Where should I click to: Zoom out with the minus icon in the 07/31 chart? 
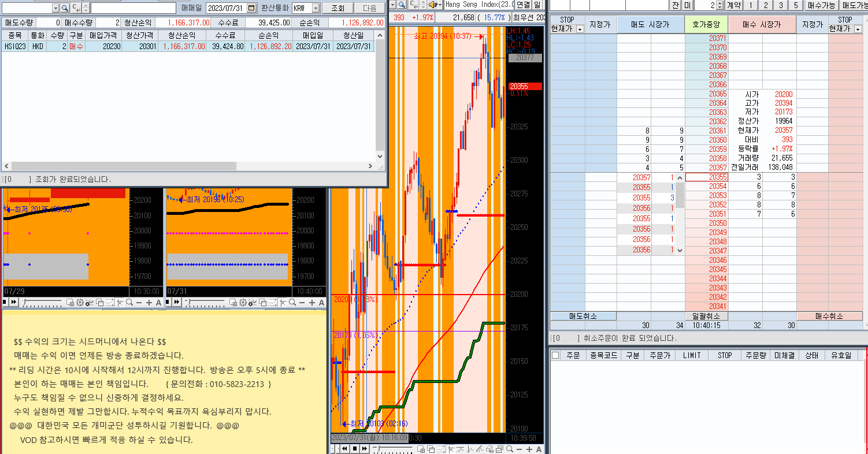302,302
